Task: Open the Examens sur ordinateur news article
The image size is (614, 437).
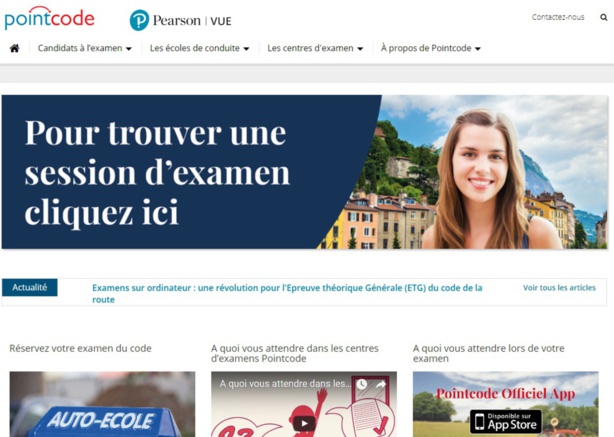Action: coord(287,293)
